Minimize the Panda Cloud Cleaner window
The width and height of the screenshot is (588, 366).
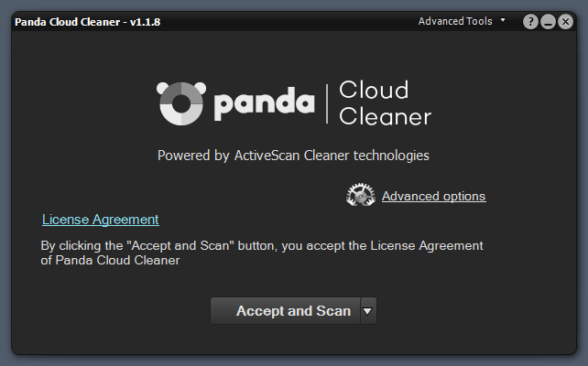(547, 22)
